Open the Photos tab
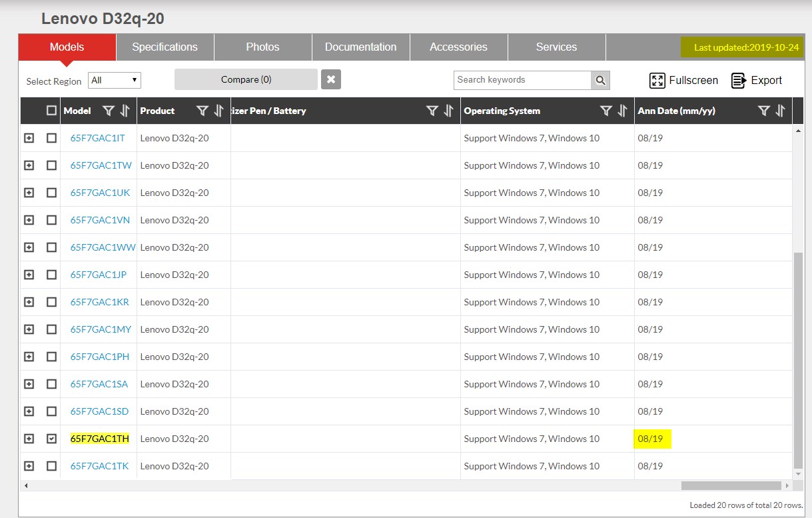The height and width of the screenshot is (518, 812). [x=263, y=47]
